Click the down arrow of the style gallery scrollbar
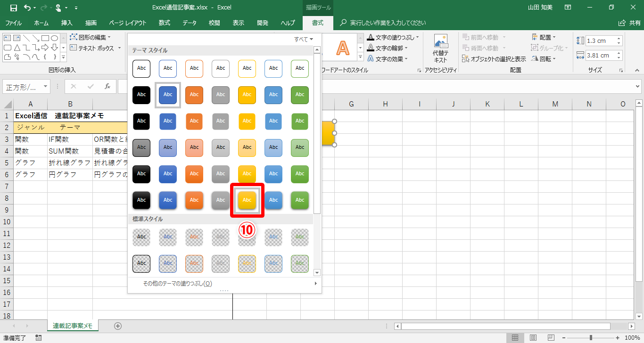Image resolution: width=644 pixels, height=343 pixels. (317, 272)
